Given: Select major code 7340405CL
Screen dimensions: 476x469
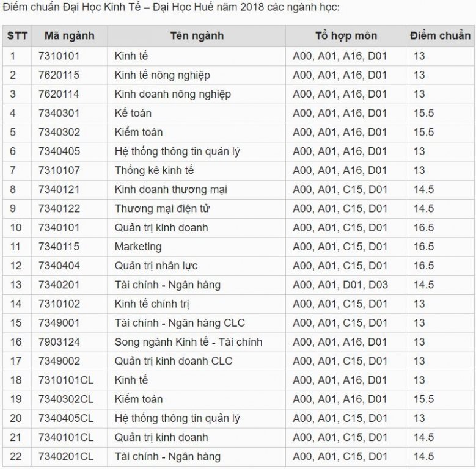Looking at the screenshot, I should 66,418.
